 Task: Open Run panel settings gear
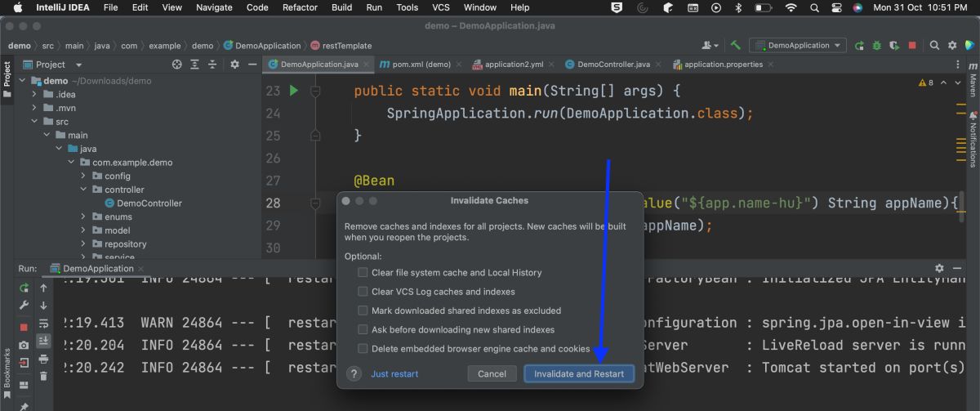click(x=939, y=268)
